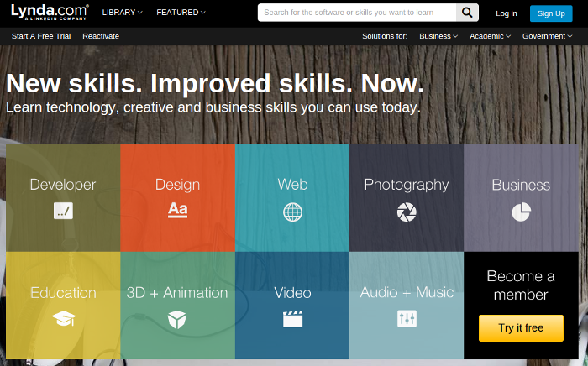The width and height of the screenshot is (588, 366).
Task: Focus the software or skills search field
Action: click(x=358, y=13)
